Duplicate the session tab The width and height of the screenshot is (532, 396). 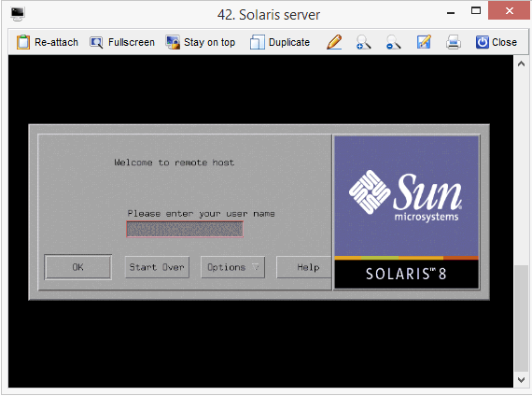tap(280, 42)
